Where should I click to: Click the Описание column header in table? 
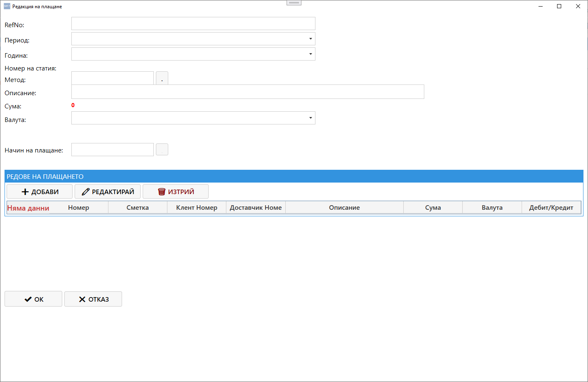[x=344, y=208]
